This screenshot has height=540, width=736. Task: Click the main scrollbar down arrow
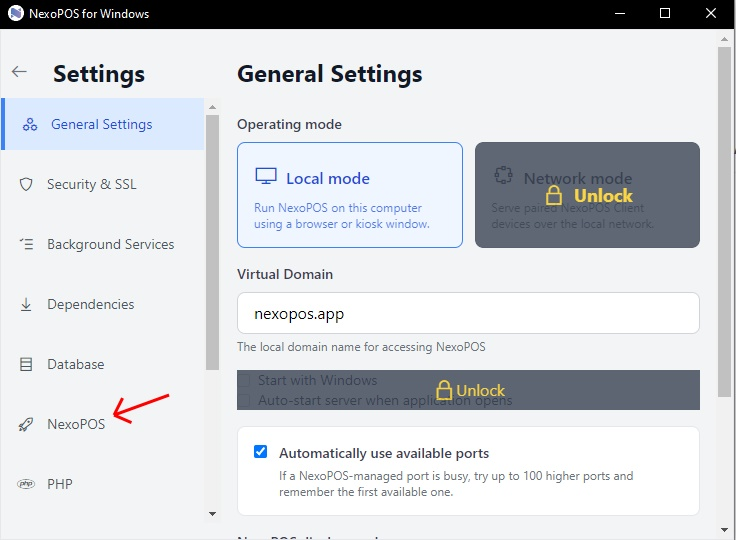click(x=724, y=530)
